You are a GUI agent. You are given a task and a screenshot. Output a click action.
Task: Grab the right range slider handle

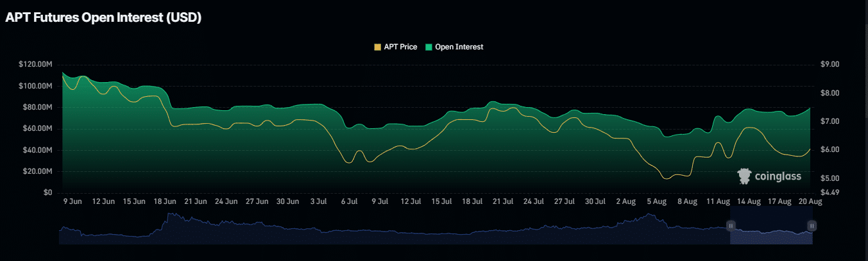812,225
